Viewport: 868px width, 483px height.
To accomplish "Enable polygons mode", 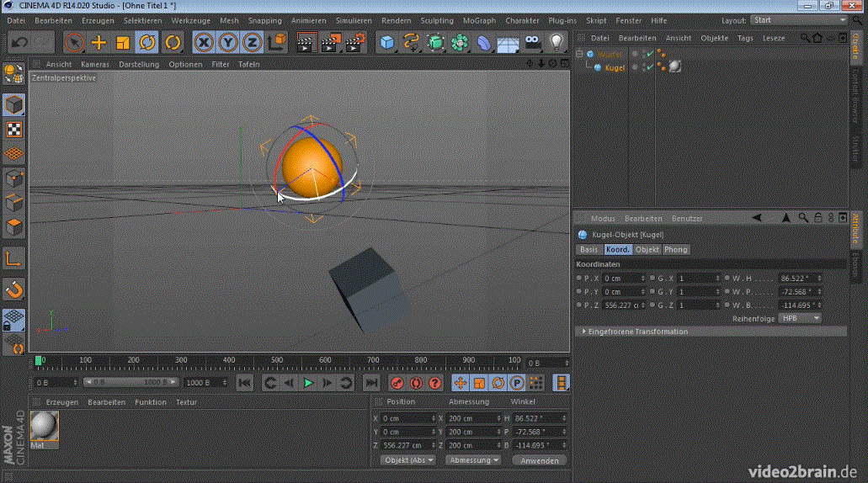I will point(13,227).
